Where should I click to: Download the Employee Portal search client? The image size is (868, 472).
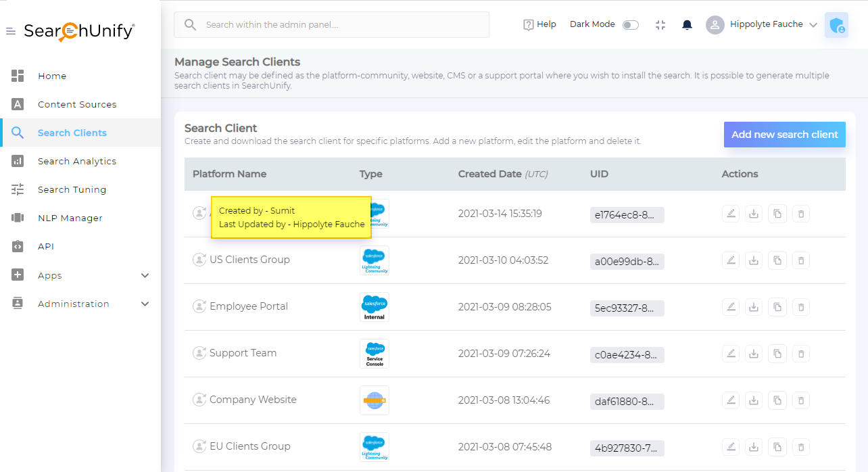(754, 307)
